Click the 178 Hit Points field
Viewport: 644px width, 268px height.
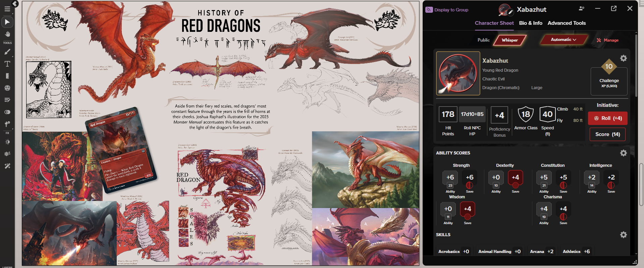(448, 114)
